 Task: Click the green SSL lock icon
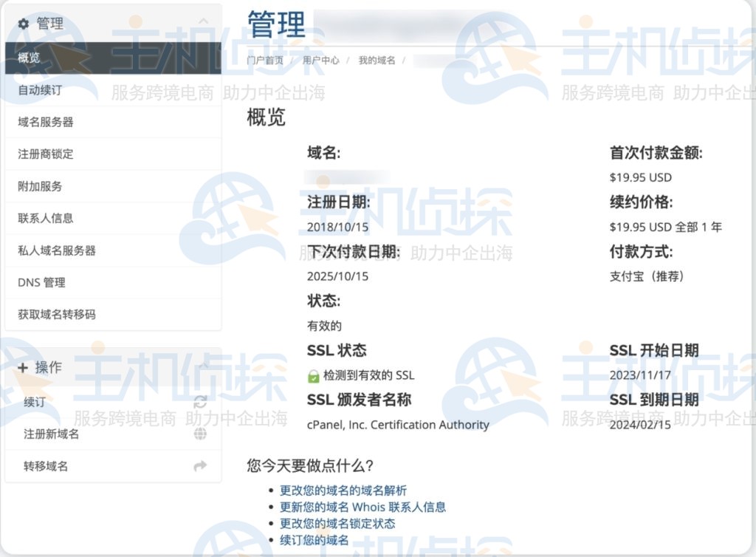click(x=314, y=376)
